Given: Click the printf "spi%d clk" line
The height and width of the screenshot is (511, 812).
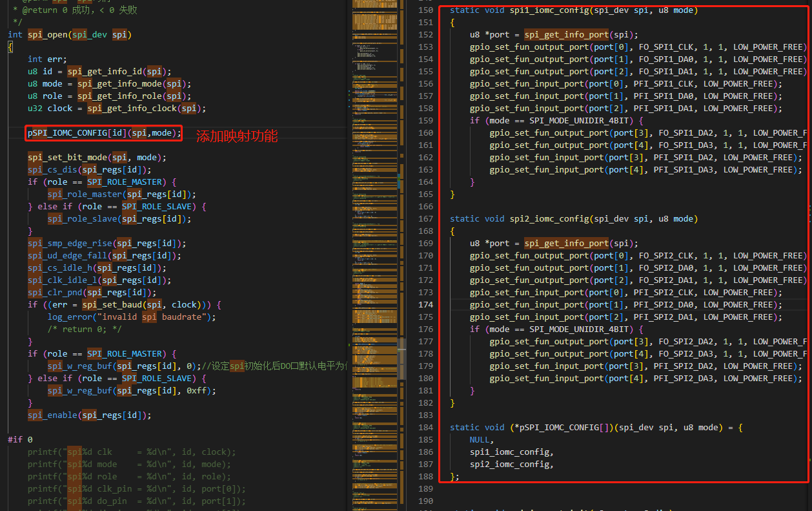Looking at the screenshot, I should pyautogui.click(x=132, y=452).
